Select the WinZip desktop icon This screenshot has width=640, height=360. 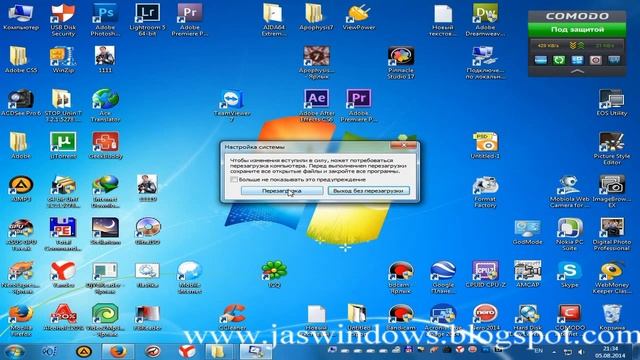click(63, 60)
